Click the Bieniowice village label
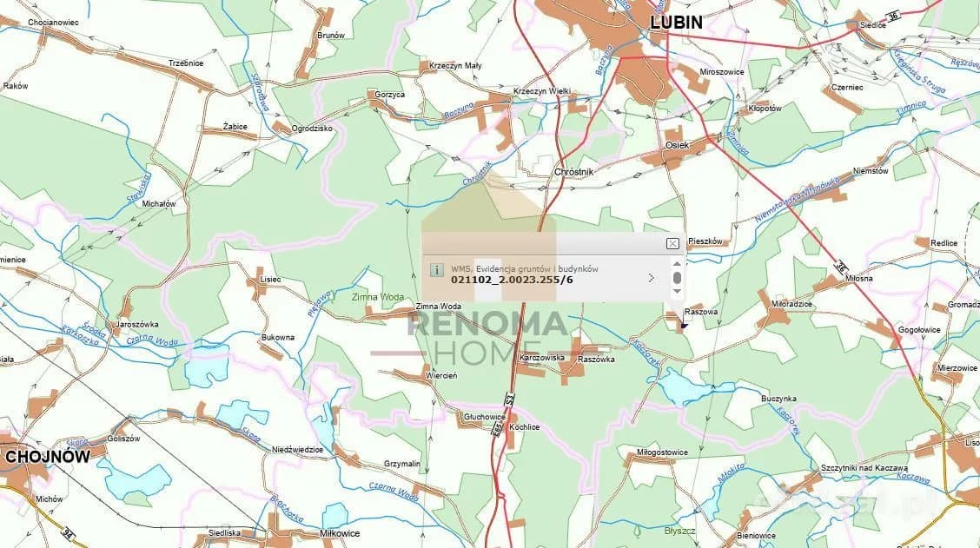 pyautogui.click(x=756, y=536)
